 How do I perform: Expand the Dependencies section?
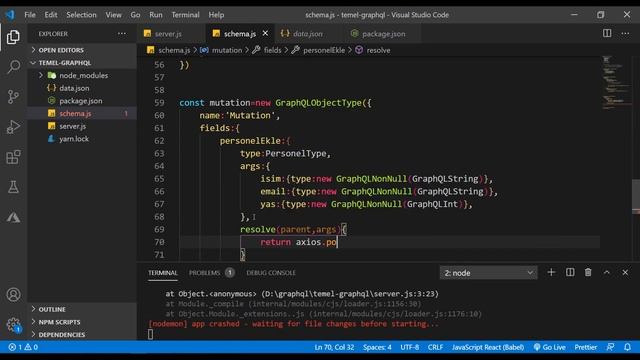coord(82,334)
